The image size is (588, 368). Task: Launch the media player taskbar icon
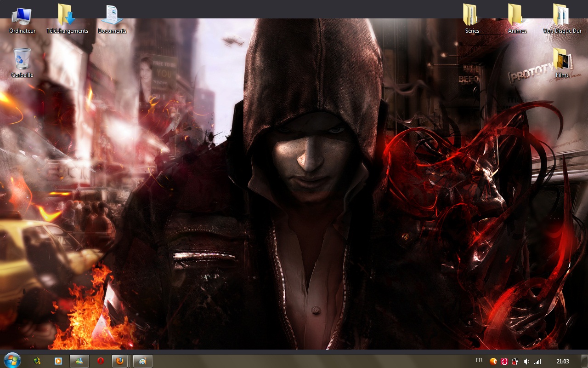pyautogui.click(x=58, y=361)
